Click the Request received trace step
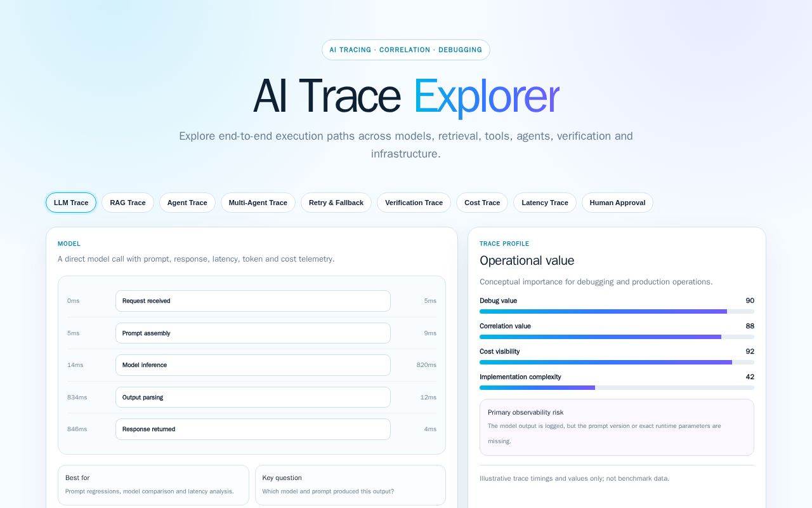This screenshot has height=508, width=812. click(x=252, y=301)
